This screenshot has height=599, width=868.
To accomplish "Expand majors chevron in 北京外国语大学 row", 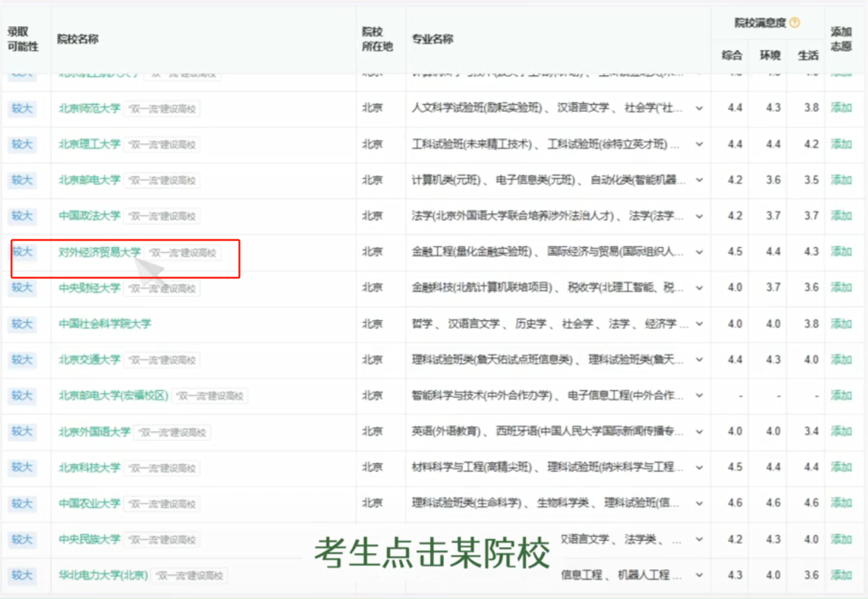I will pyautogui.click(x=699, y=432).
